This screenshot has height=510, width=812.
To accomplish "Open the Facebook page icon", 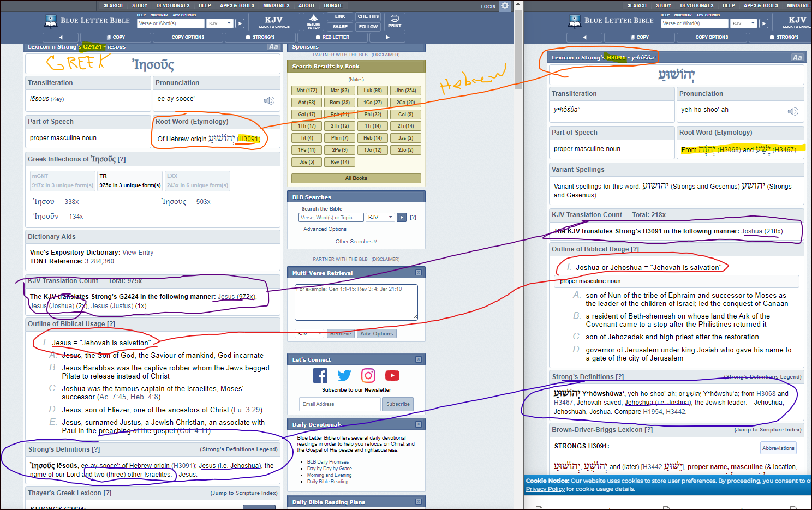I will click(x=320, y=375).
